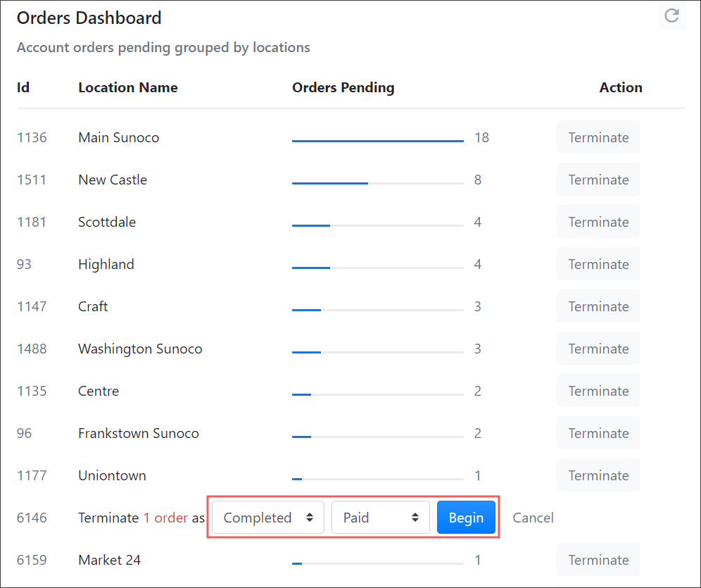Open the Completed status dropdown
Image resolution: width=701 pixels, height=588 pixels.
tap(267, 518)
